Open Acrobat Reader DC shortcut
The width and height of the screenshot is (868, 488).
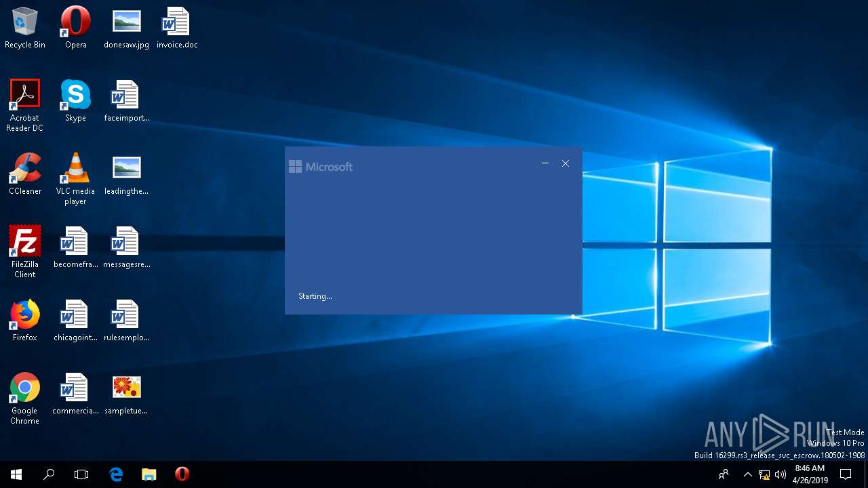pos(25,106)
